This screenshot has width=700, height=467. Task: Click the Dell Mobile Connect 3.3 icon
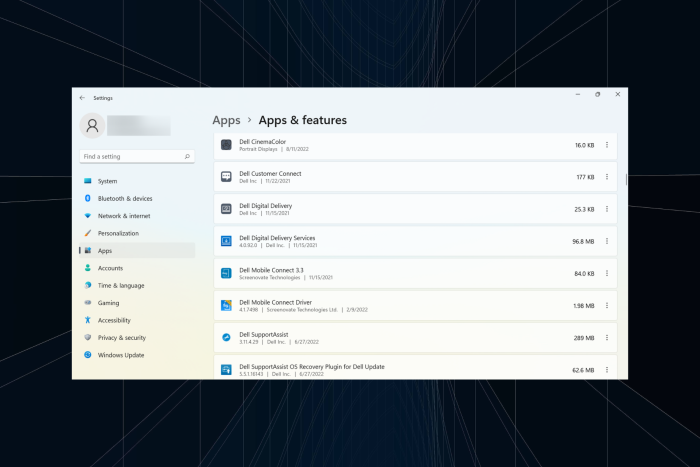[x=226, y=273]
